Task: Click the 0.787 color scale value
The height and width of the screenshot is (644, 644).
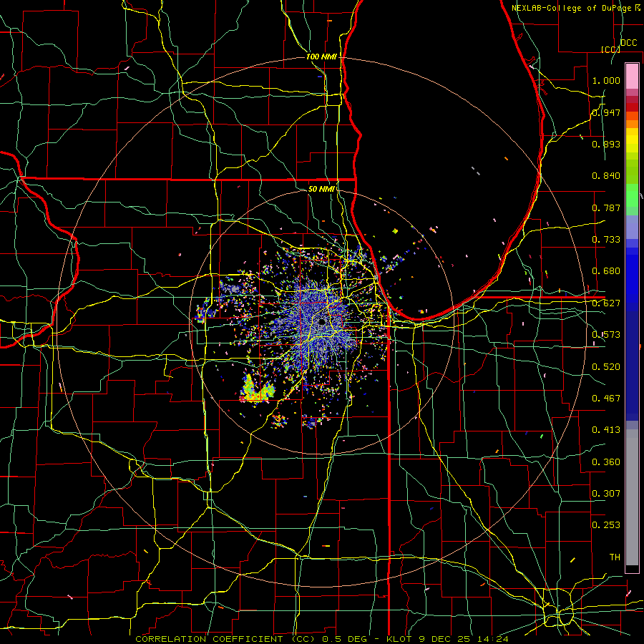Action: tap(606, 208)
